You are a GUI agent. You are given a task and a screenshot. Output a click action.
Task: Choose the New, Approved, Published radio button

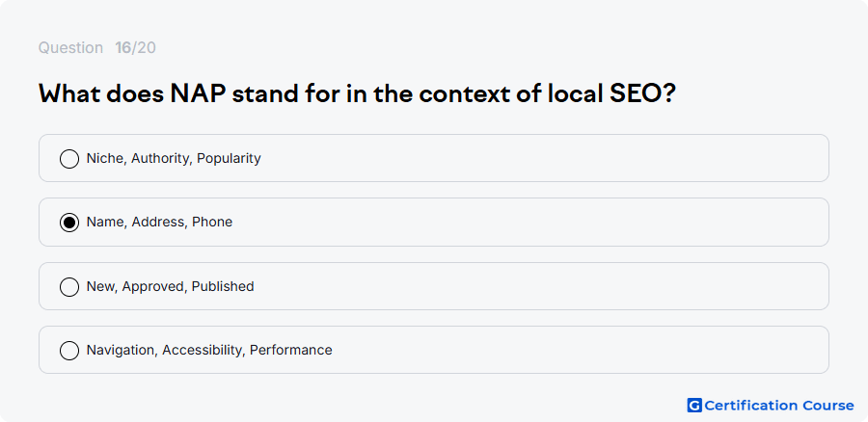pos(69,287)
